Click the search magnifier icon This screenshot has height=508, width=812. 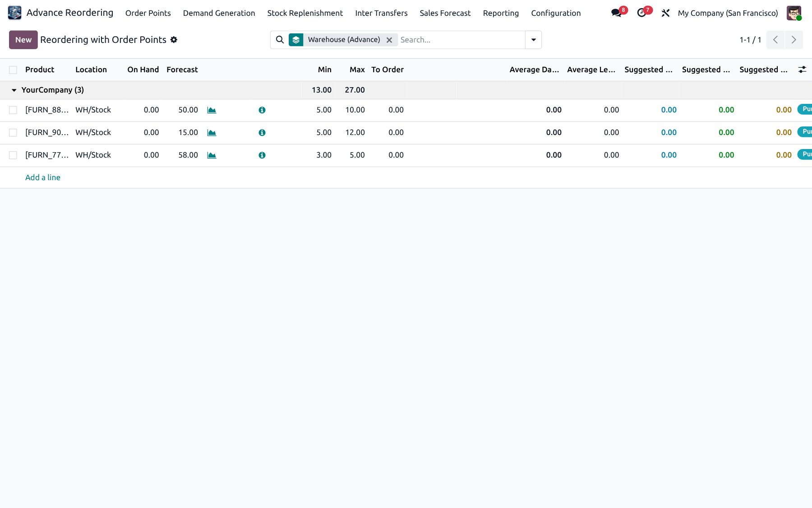pos(280,40)
